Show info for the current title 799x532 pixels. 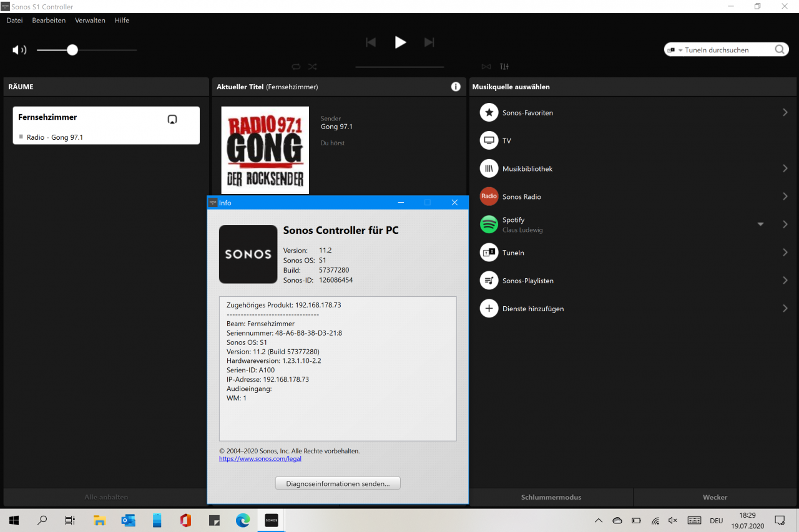(x=456, y=87)
